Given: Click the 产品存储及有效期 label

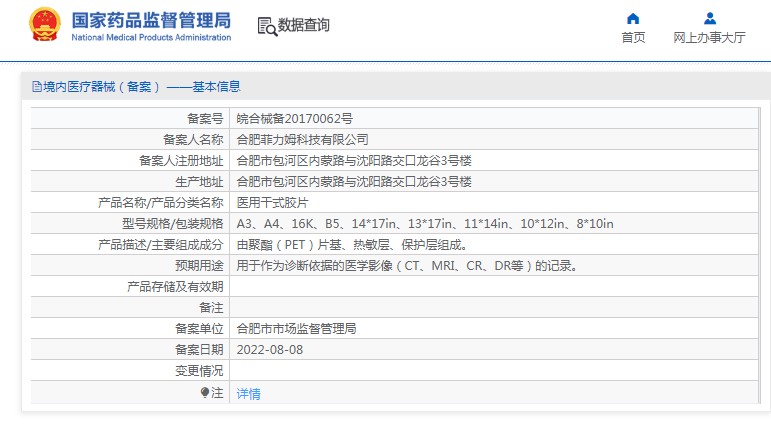Looking at the screenshot, I should (175, 287).
